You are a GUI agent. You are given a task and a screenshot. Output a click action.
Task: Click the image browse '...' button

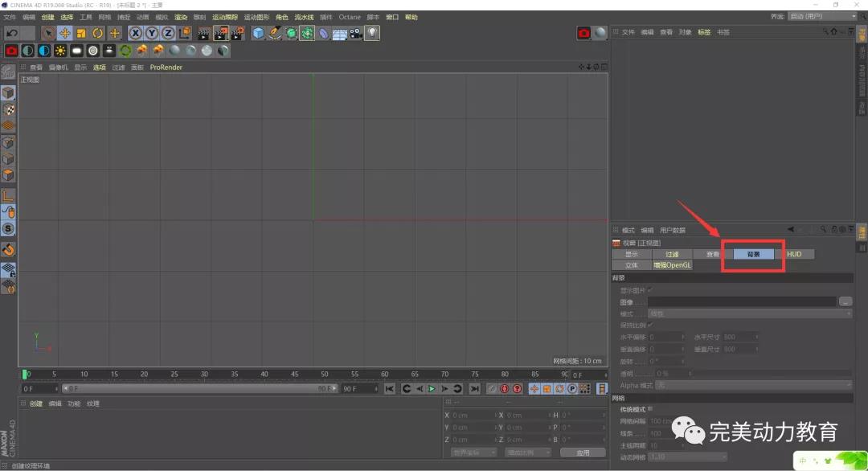845,301
